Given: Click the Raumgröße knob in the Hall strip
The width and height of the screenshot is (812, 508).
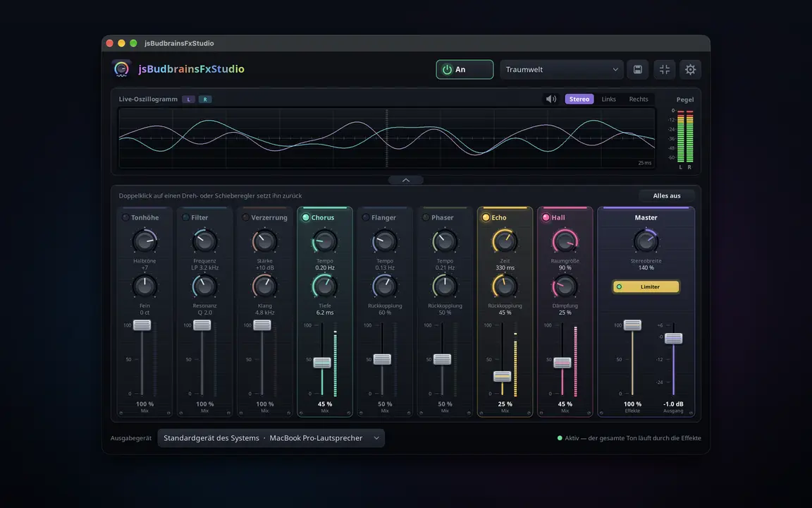Looking at the screenshot, I should [565, 241].
